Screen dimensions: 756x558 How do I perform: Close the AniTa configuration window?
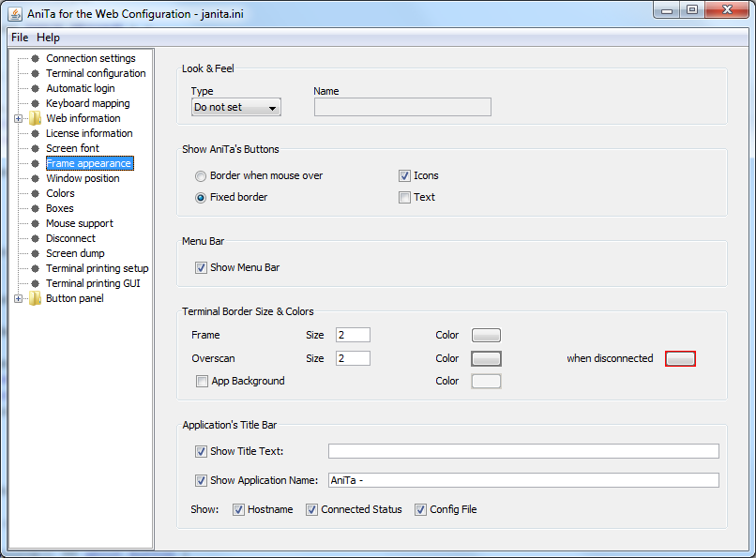point(727,10)
